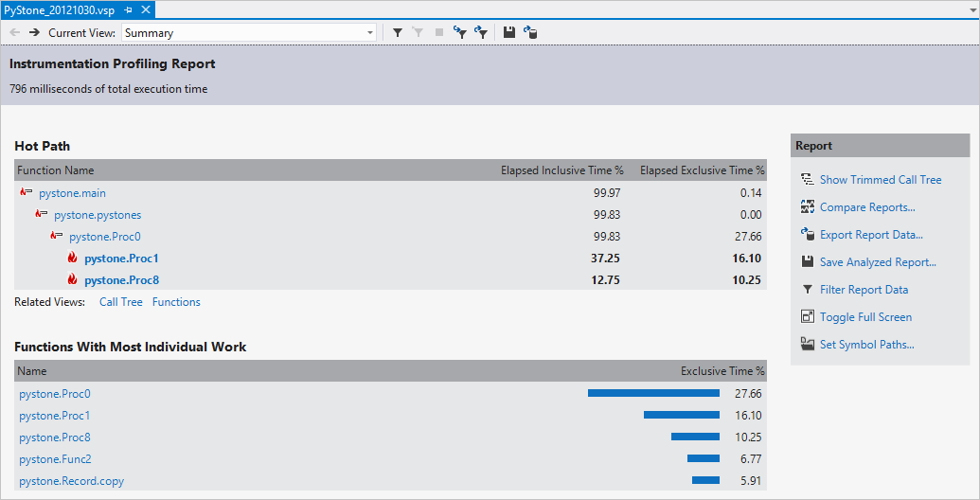Open the Call Tree related view

click(120, 302)
